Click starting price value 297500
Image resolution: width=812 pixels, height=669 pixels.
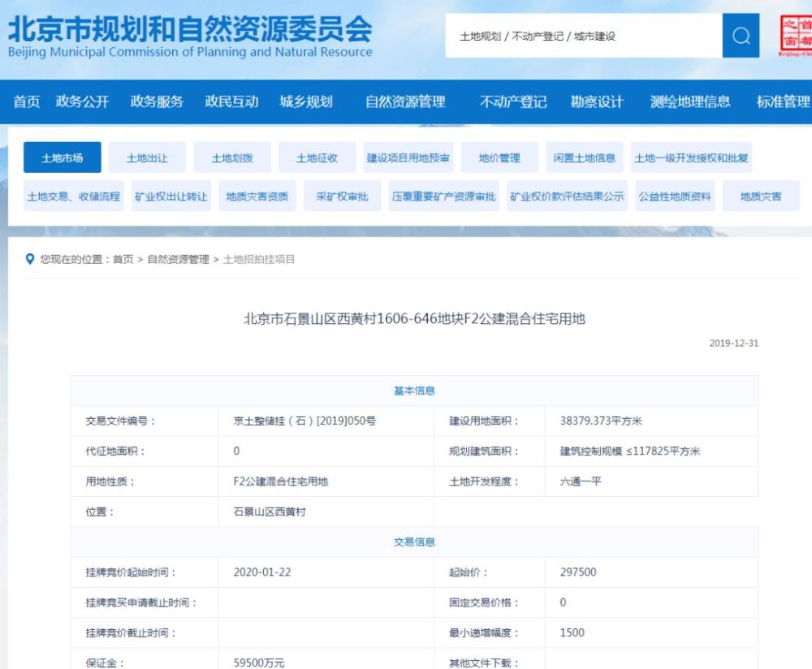(578, 572)
